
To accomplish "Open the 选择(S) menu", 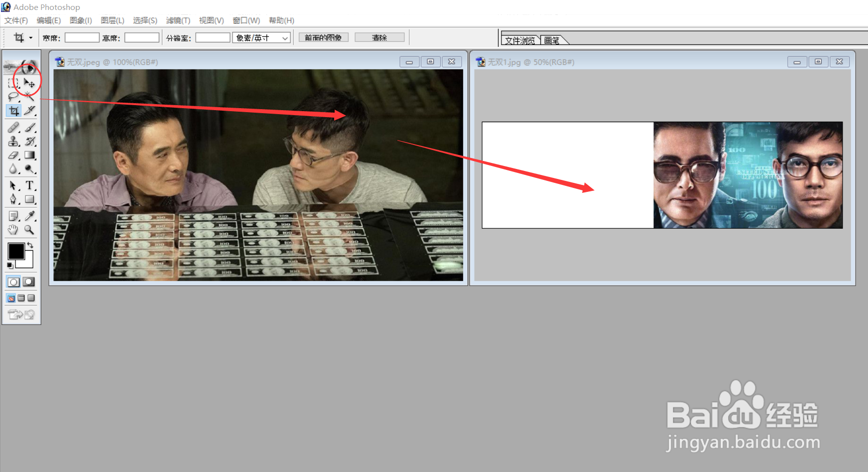I will [x=145, y=20].
